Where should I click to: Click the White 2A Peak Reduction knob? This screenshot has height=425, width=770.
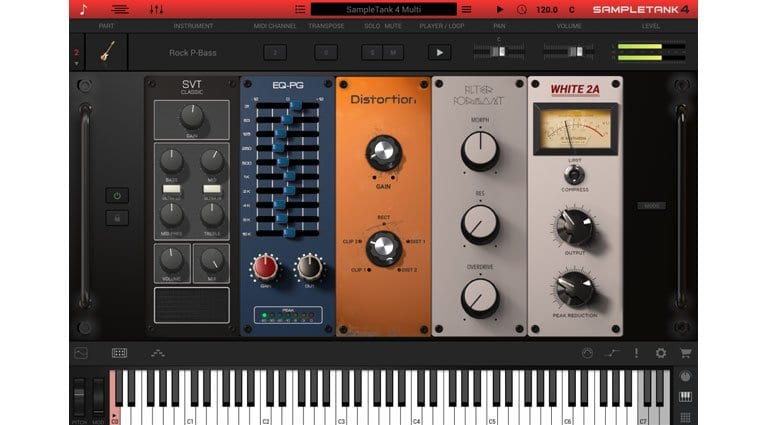[575, 290]
